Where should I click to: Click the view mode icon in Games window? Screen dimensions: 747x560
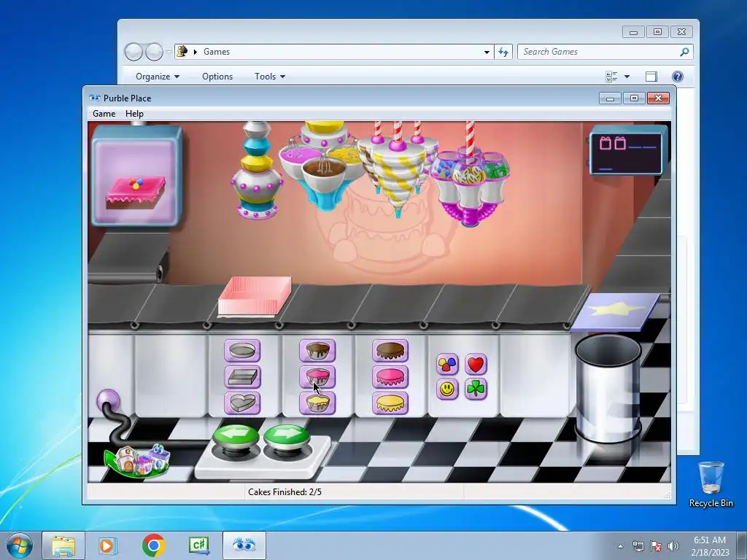click(x=611, y=77)
